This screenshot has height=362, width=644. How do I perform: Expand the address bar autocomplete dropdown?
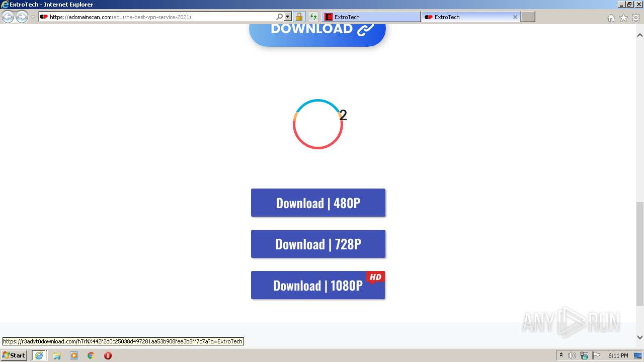click(287, 17)
